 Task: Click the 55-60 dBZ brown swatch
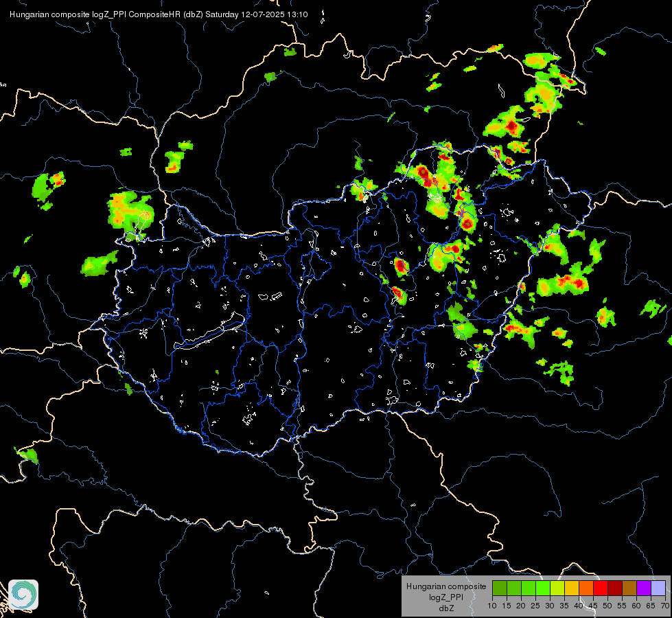point(629,588)
